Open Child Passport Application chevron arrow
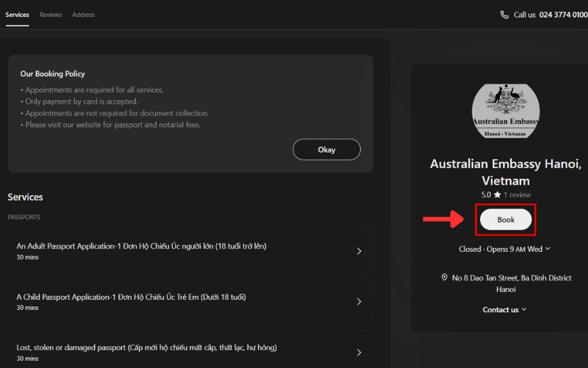The image size is (588, 368). pyautogui.click(x=359, y=302)
